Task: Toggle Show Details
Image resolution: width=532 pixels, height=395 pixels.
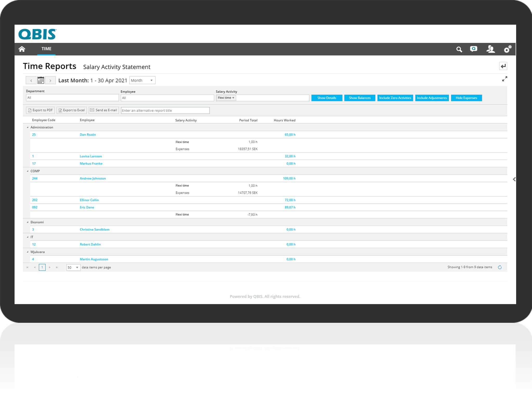Action: (327, 98)
